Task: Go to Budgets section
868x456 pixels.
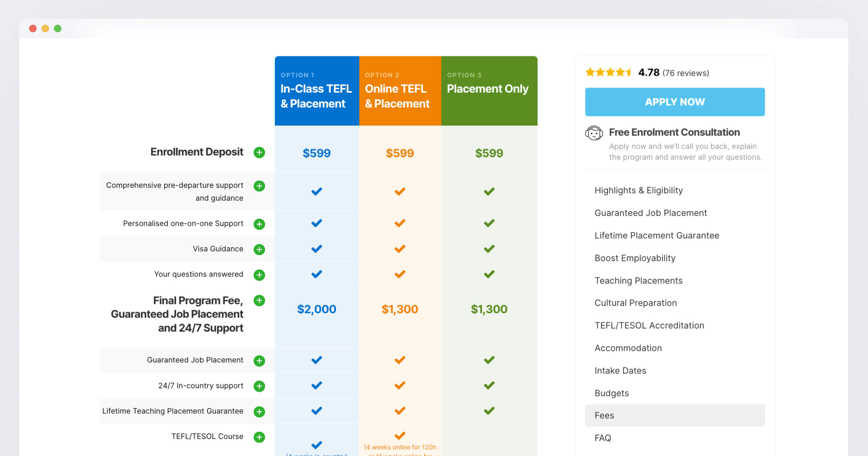Action: click(x=612, y=393)
